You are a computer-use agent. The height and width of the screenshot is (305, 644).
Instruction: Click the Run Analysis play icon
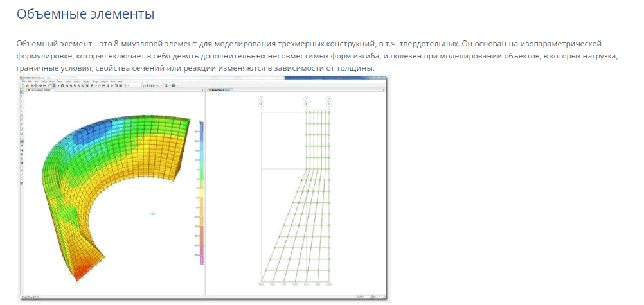[58, 85]
